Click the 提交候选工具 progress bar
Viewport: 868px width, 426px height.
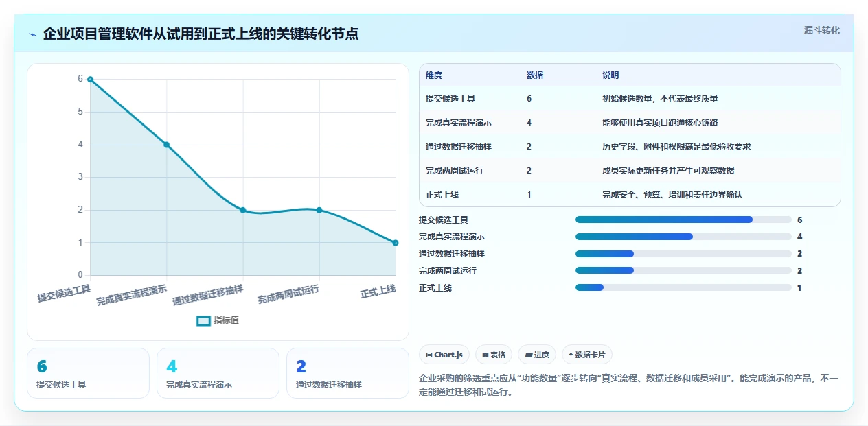pyautogui.click(x=683, y=220)
